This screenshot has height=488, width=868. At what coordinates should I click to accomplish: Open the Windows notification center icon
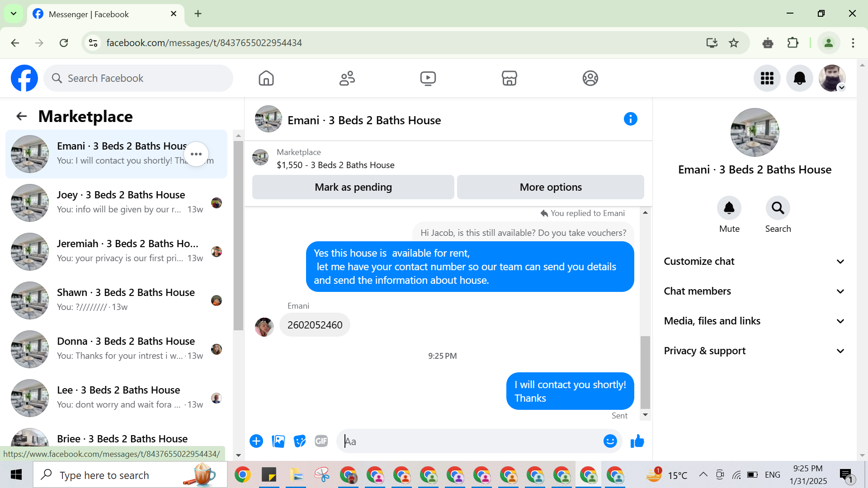tap(846, 475)
